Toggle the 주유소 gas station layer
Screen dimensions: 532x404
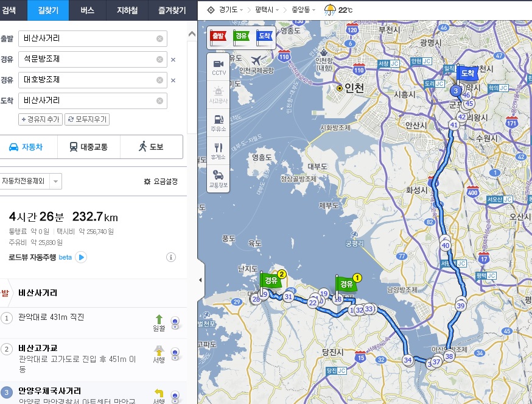(219, 122)
